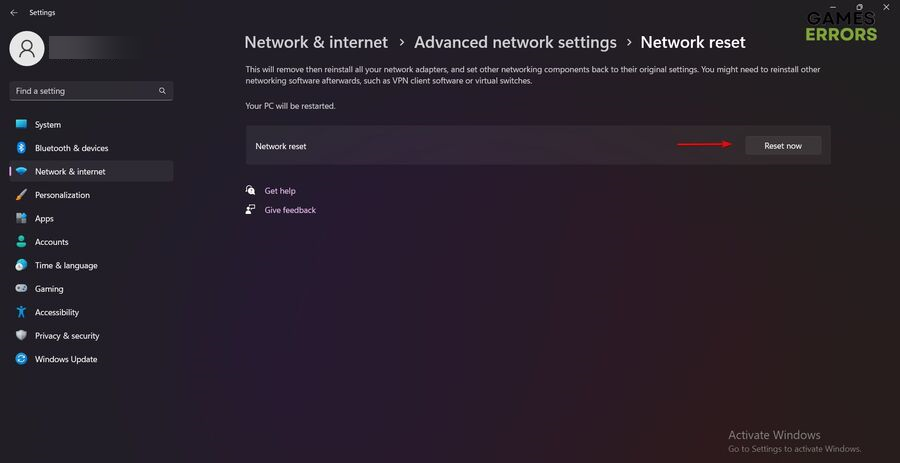
Task: Go to Network & internet breadcrumb
Action: [316, 42]
